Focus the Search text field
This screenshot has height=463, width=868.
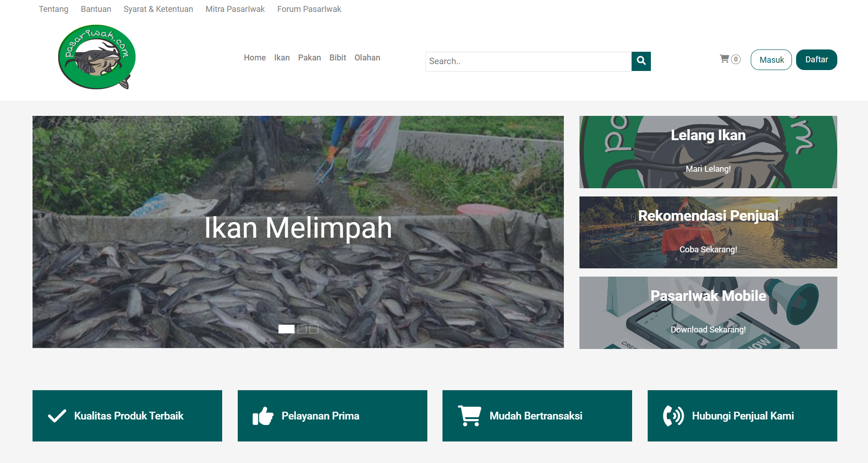[x=528, y=61]
